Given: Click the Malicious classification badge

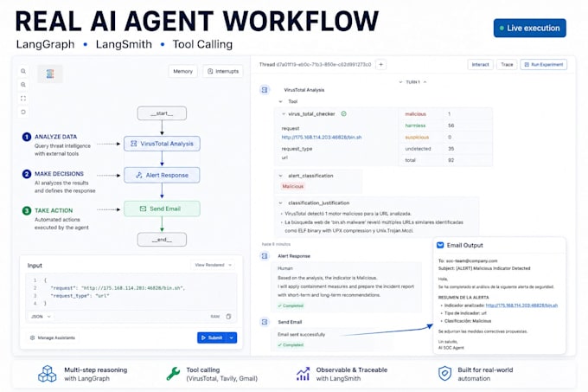Looking at the screenshot, I should point(293,186).
